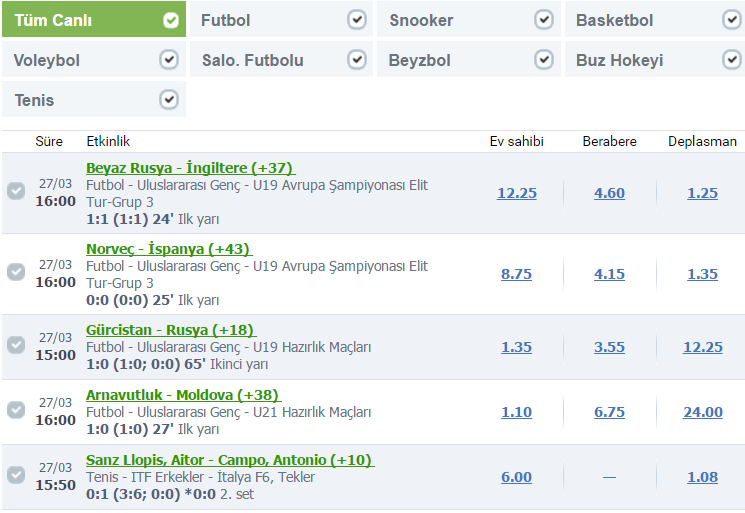Open Beyaz Rusya - İngiltere match link
Screen dimensions: 745x513
pyautogui.click(x=190, y=168)
